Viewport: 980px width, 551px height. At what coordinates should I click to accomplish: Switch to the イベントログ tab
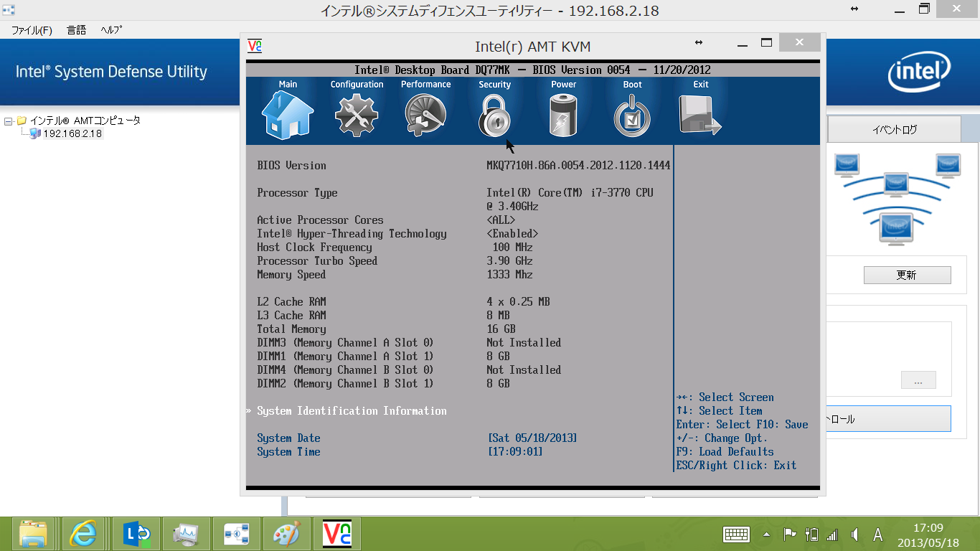coord(895,130)
